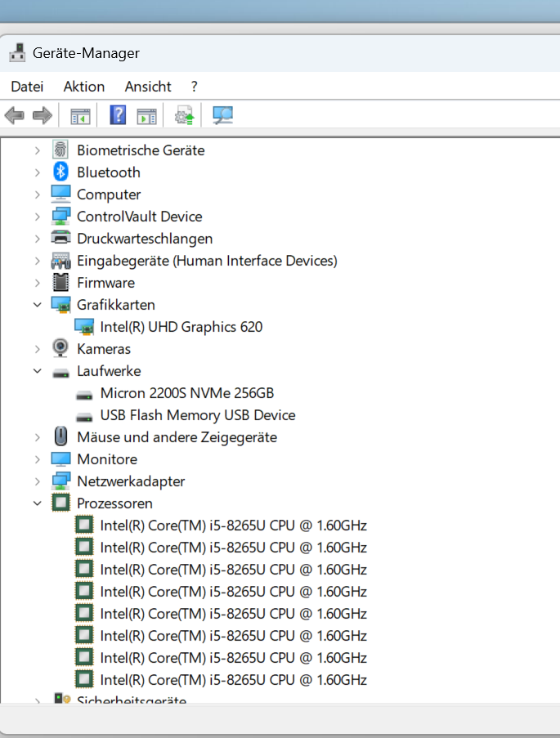Select the Intel(R) UHD Graphics 620 label
560x738 pixels.
coord(181,327)
